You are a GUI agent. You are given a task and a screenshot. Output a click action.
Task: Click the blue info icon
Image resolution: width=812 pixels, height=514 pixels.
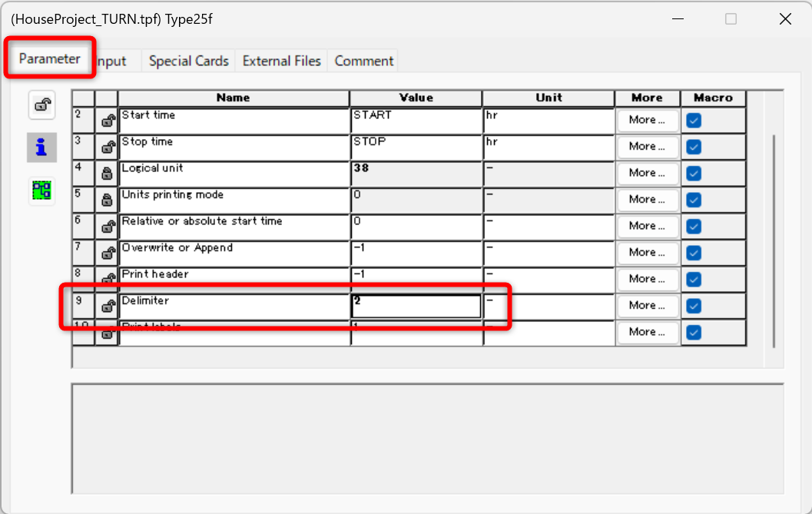[x=41, y=148]
